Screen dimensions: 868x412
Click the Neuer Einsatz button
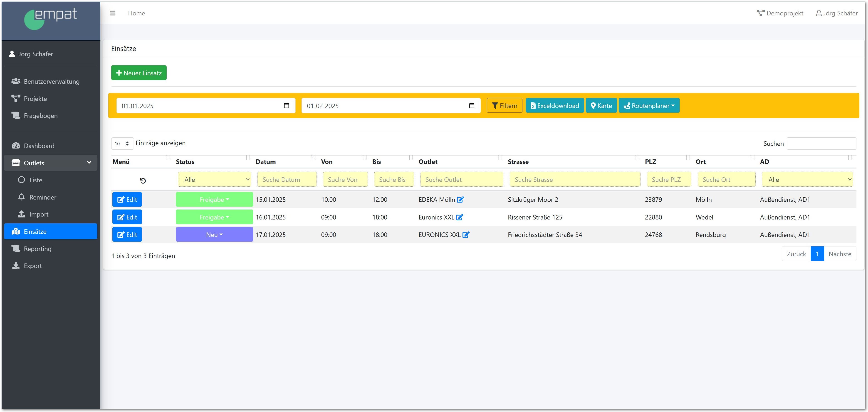tap(139, 73)
